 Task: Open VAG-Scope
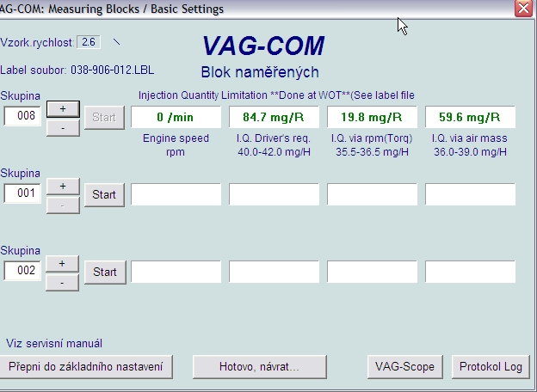pyautogui.click(x=404, y=367)
